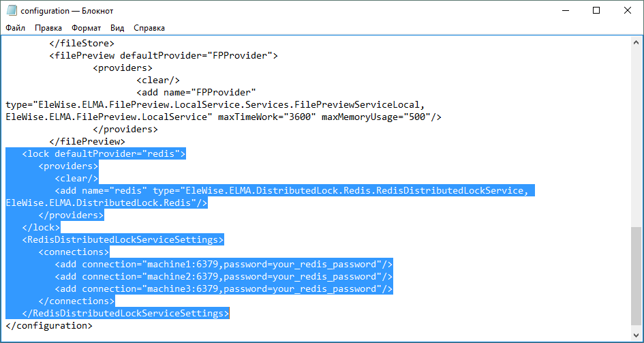Viewport: 644px width, 343px height.
Task: Click the Notepad app icon in title bar
Action: [x=12, y=11]
